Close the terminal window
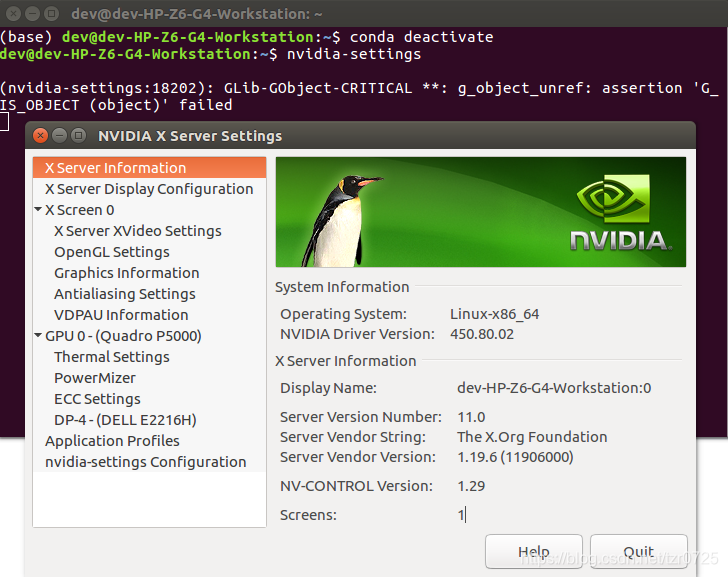 pyautogui.click(x=13, y=13)
